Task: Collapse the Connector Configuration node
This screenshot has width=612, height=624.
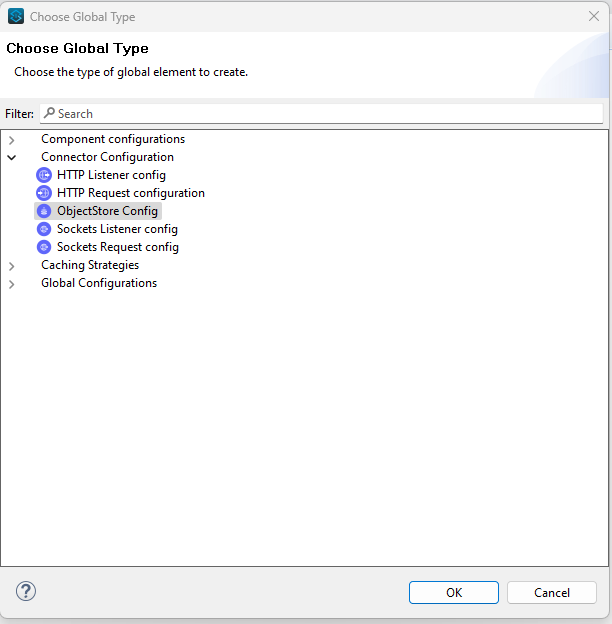Action: click(12, 158)
